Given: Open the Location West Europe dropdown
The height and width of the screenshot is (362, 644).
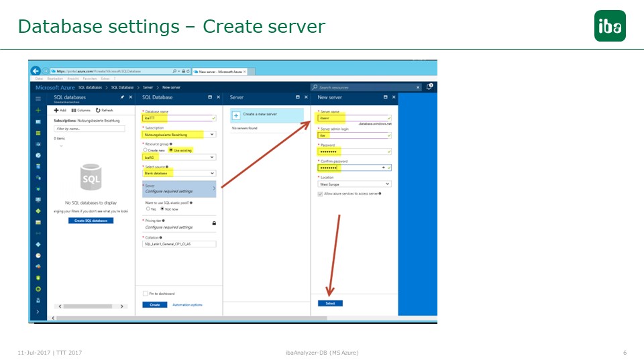Looking at the screenshot, I should (x=354, y=184).
